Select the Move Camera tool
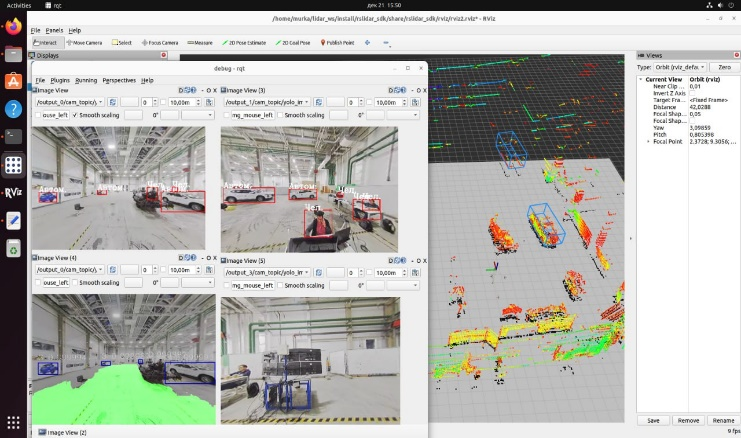 [x=83, y=43]
